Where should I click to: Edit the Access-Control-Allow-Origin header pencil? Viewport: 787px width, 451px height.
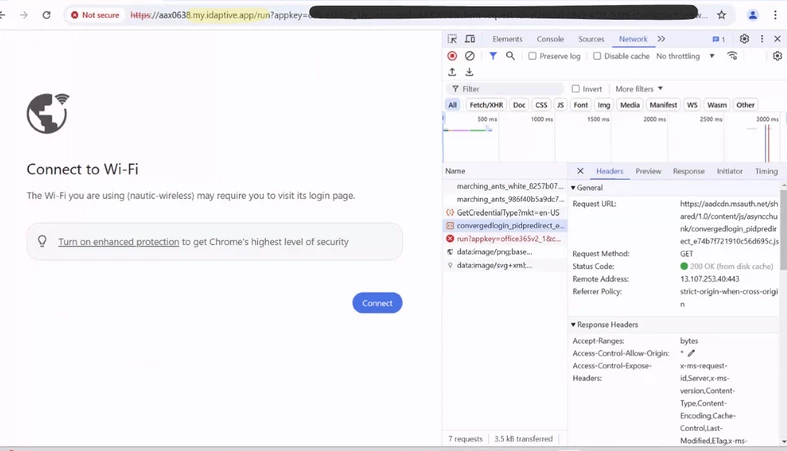tap(691, 353)
